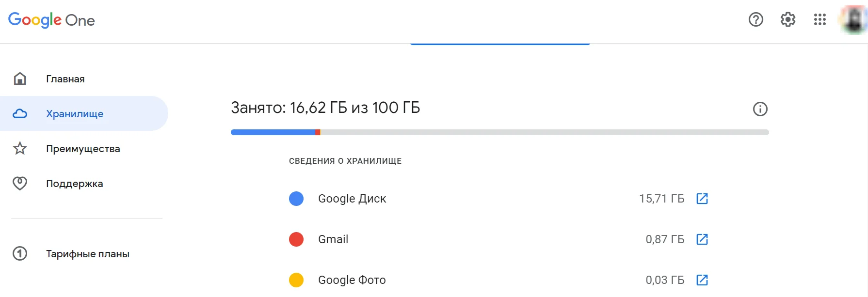
Task: Click the Google One logo
Action: point(51,20)
